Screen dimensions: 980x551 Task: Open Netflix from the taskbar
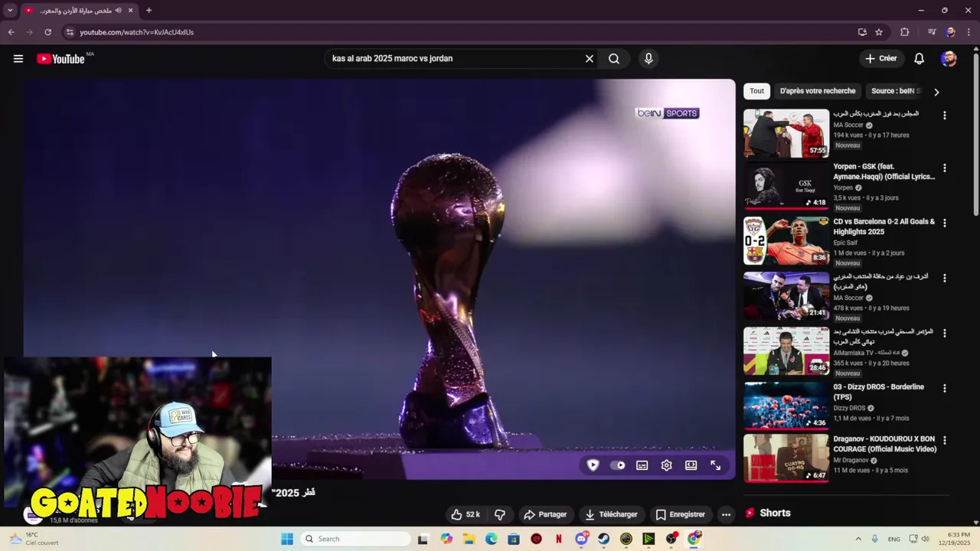[559, 539]
